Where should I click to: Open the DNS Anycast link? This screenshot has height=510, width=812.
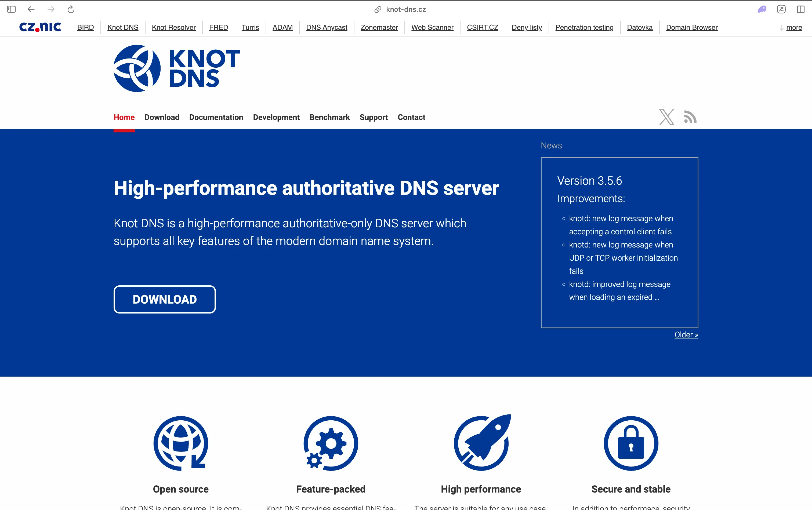pyautogui.click(x=327, y=27)
